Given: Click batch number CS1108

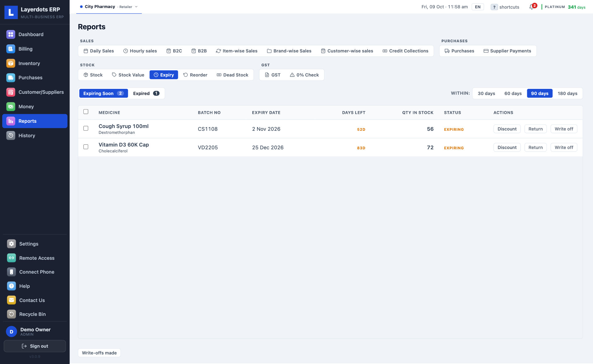Looking at the screenshot, I should pyautogui.click(x=208, y=129).
